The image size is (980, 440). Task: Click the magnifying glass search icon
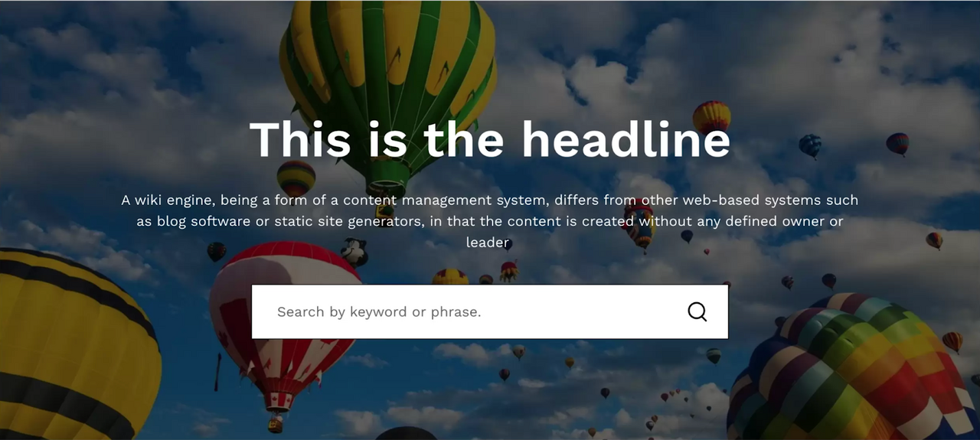click(697, 311)
